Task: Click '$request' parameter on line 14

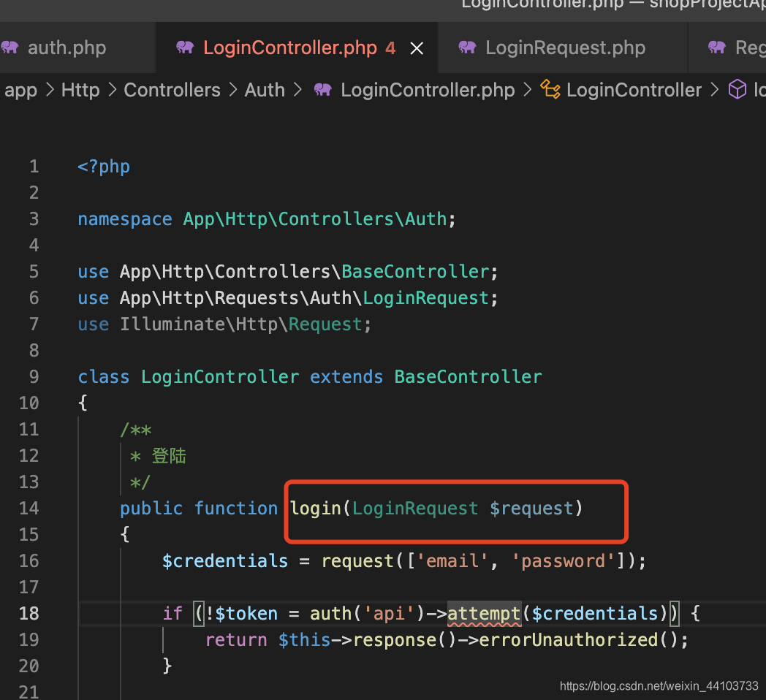Action: coord(531,509)
